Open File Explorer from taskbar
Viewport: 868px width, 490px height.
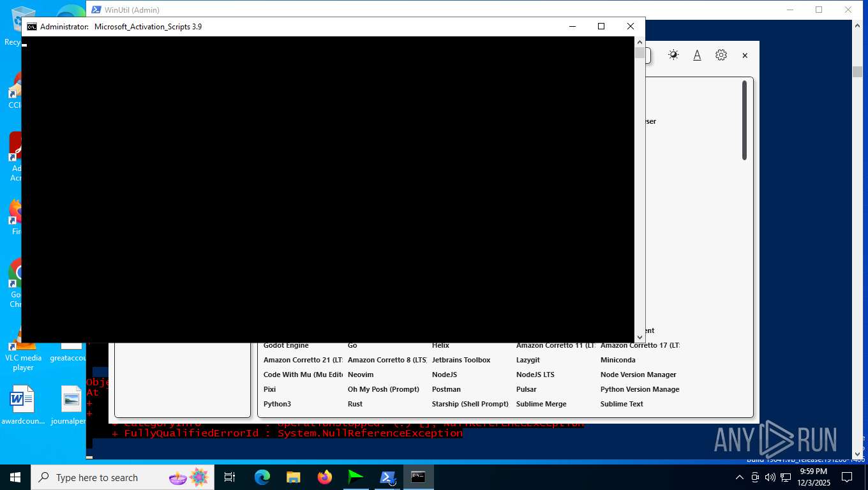point(293,477)
